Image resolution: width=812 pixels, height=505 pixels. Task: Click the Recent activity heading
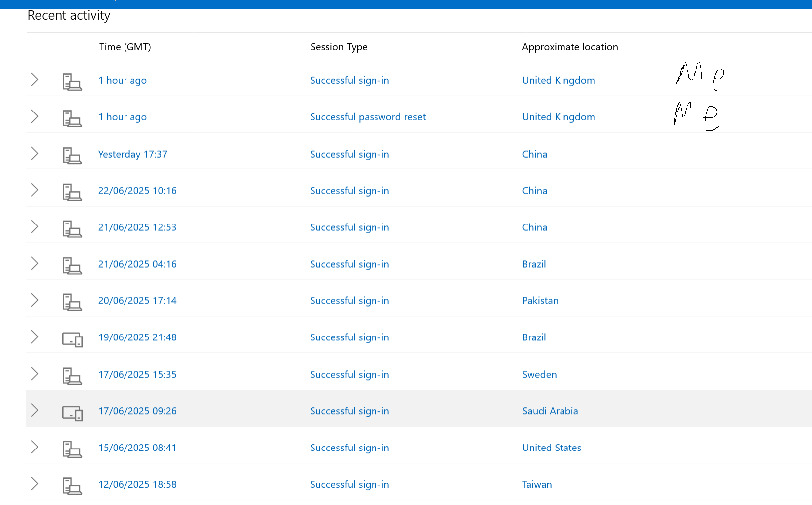69,16
